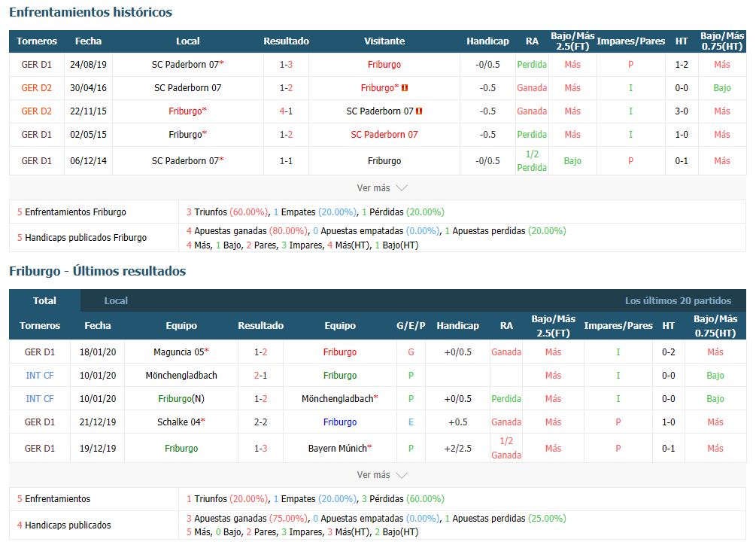Screen dimensions: 756x542
Task: Click '1/2 Perdida' cell in the 06/12/14 row
Action: tap(532, 161)
